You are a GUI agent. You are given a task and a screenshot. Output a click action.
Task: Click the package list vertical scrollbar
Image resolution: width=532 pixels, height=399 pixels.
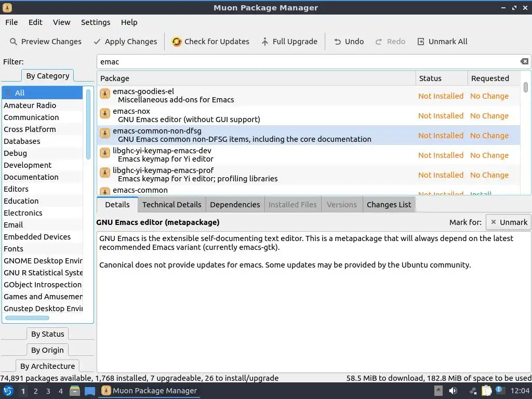pyautogui.click(x=526, y=87)
